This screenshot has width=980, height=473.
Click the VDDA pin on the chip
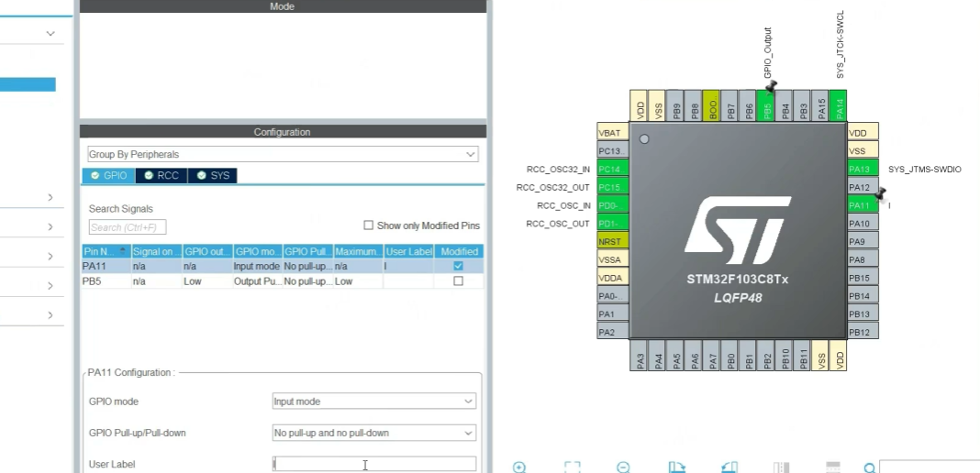click(613, 278)
